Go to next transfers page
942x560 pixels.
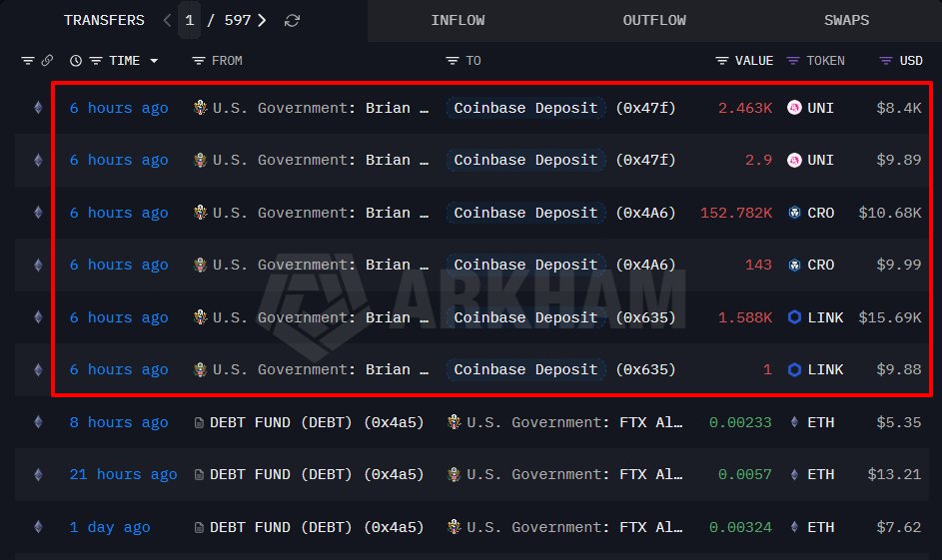point(262,20)
